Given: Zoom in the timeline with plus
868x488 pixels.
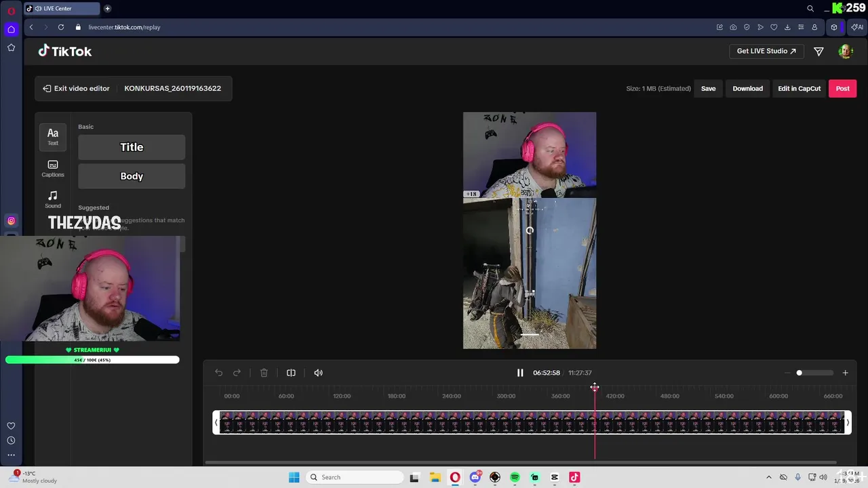Looking at the screenshot, I should coord(845,373).
